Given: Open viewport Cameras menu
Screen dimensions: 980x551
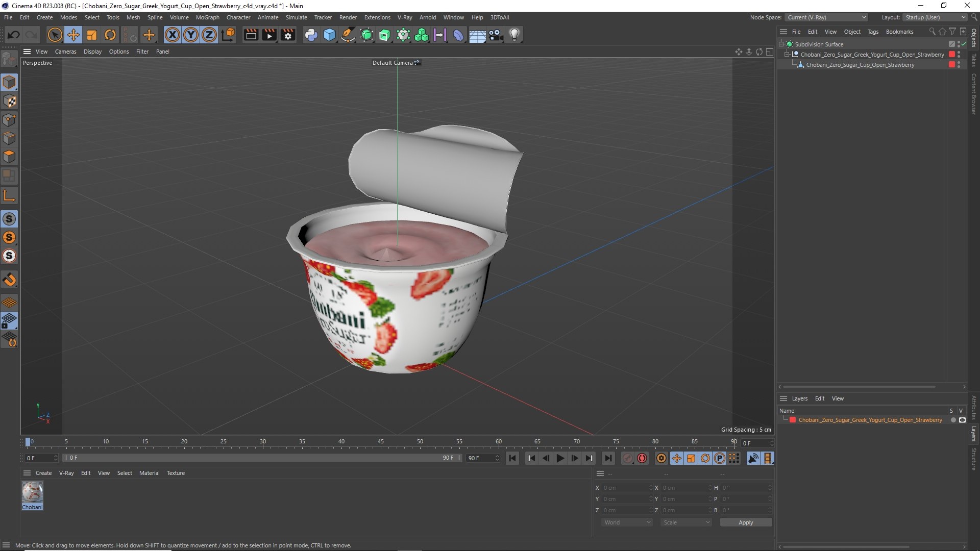Looking at the screenshot, I should (65, 52).
